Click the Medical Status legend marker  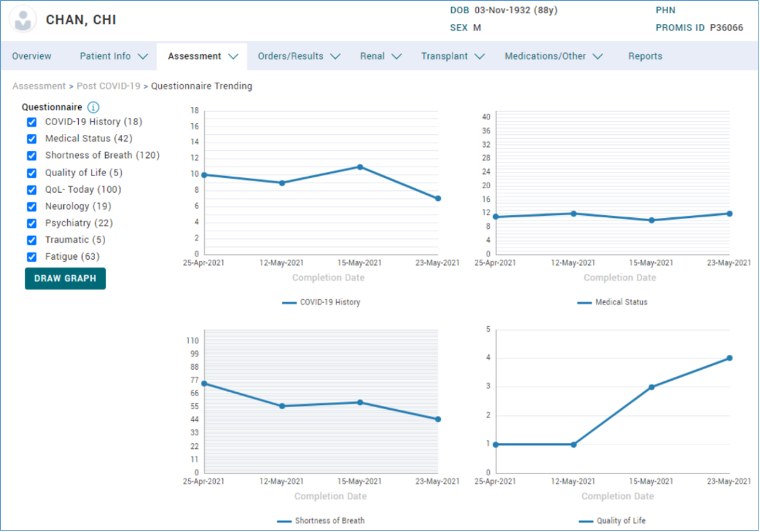pyautogui.click(x=584, y=303)
